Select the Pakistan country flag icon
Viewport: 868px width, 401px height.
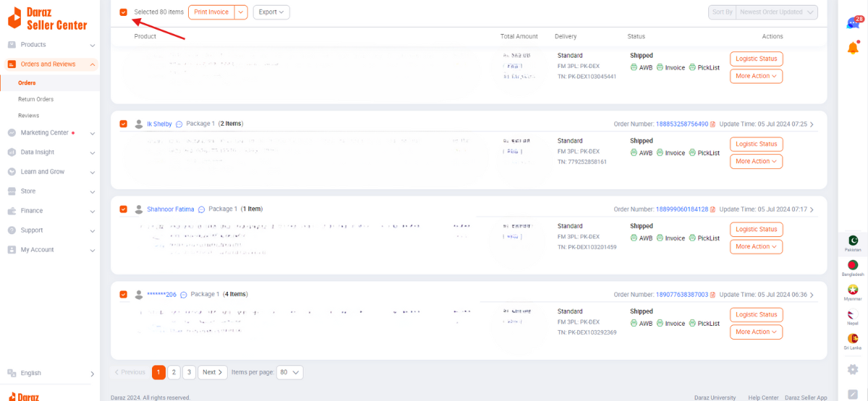click(x=853, y=241)
